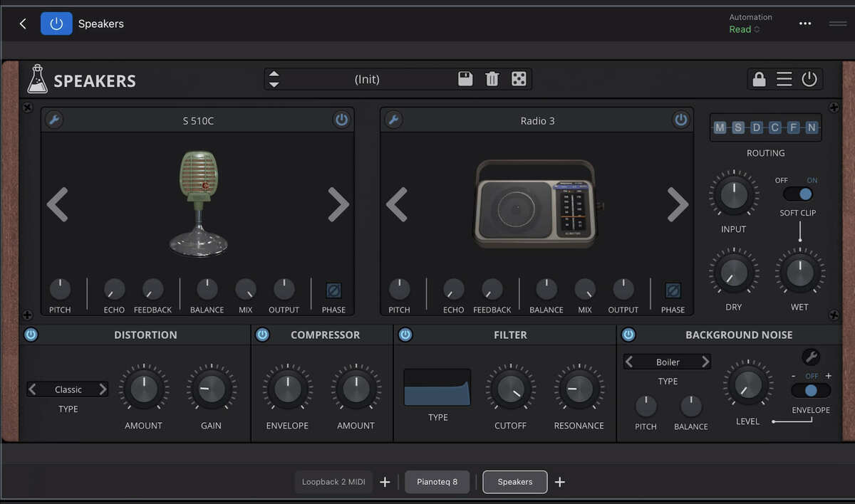Click the (Init) preset name field

tap(363, 78)
